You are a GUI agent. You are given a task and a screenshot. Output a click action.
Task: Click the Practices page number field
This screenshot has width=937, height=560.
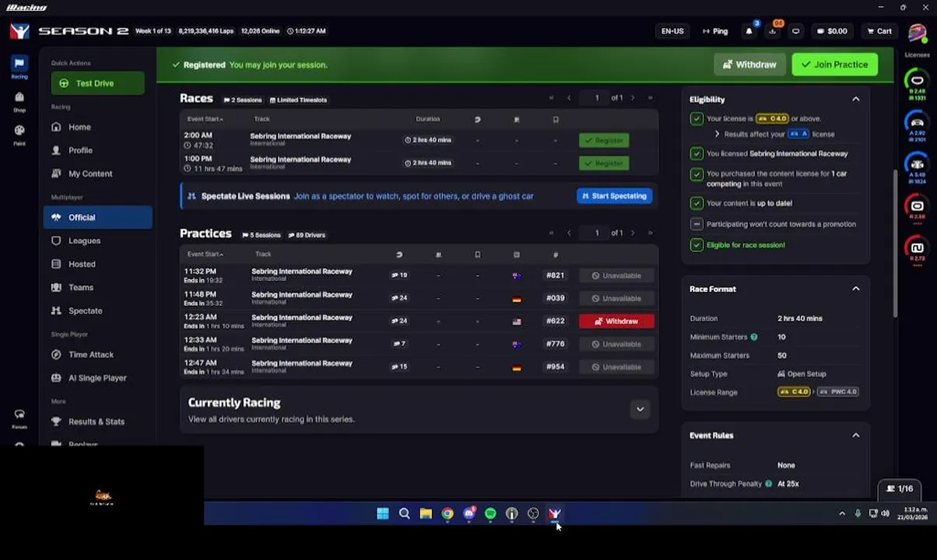pyautogui.click(x=597, y=233)
